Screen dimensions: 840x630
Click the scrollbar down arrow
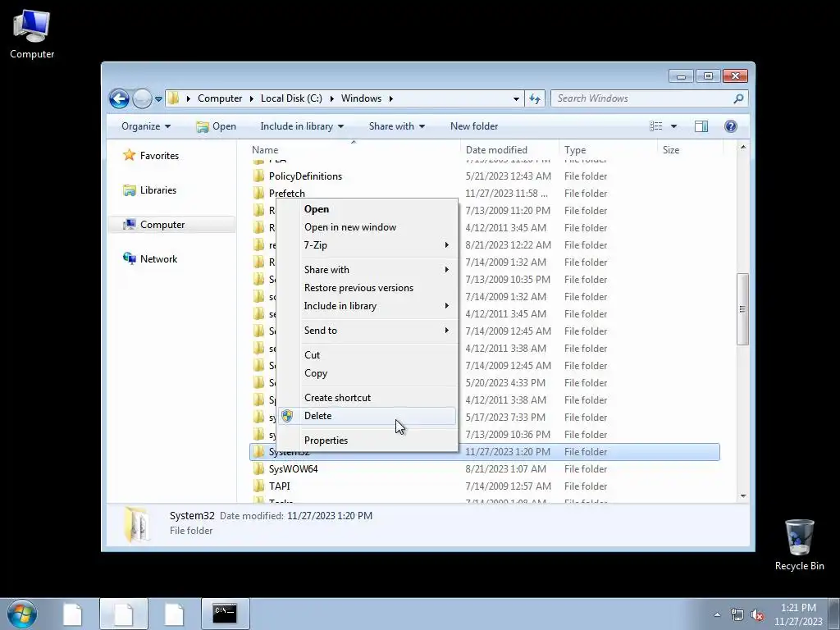(x=742, y=496)
